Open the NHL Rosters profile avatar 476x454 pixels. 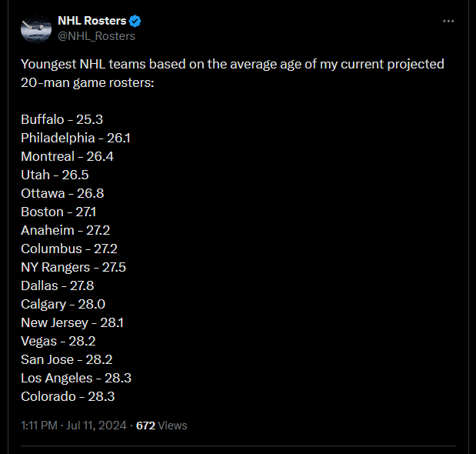(35, 28)
